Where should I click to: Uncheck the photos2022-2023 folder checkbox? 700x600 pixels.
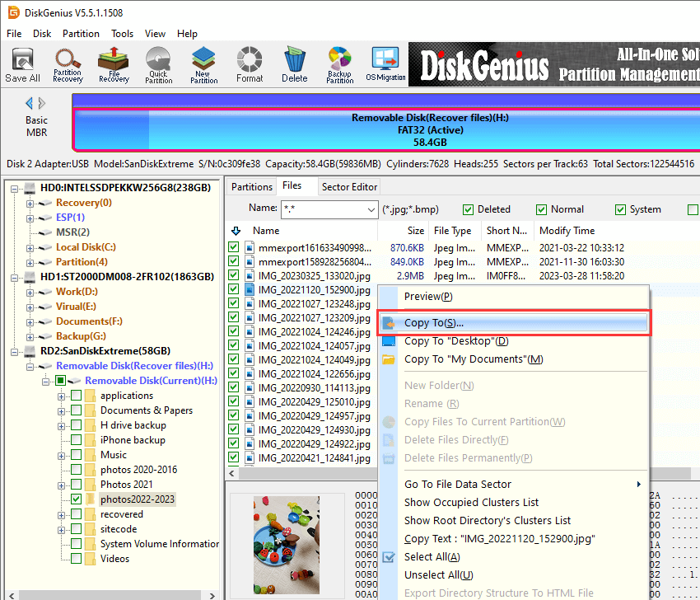(77, 499)
